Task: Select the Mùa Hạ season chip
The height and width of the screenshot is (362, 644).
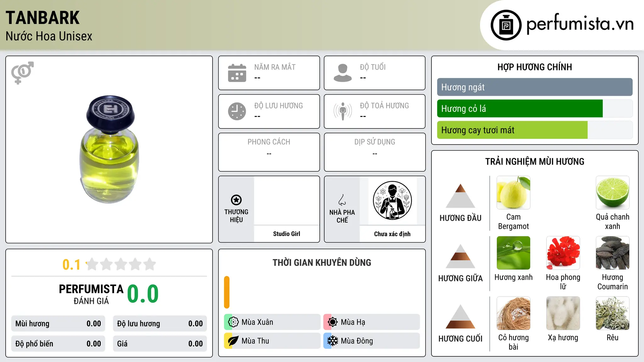Action: coord(372,322)
